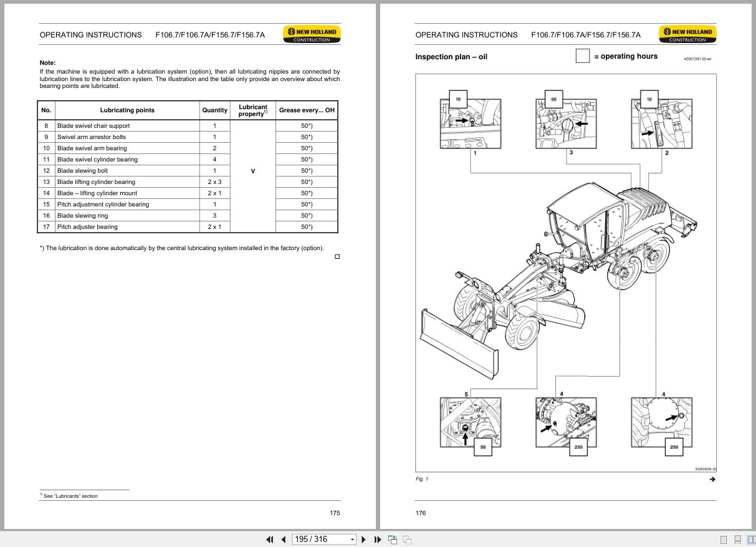Select 'Blade swivel arm bearing' row text
This screenshot has width=756, height=547.
[x=92, y=148]
